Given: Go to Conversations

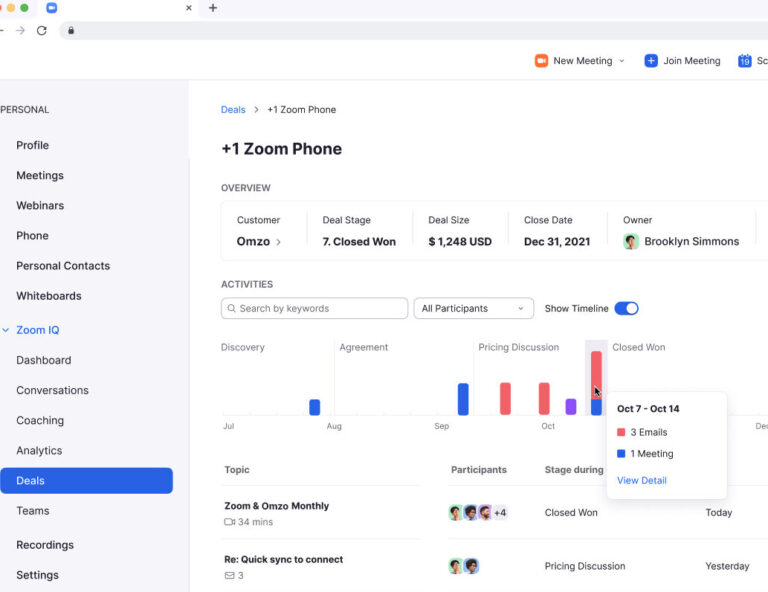Looking at the screenshot, I should [52, 390].
